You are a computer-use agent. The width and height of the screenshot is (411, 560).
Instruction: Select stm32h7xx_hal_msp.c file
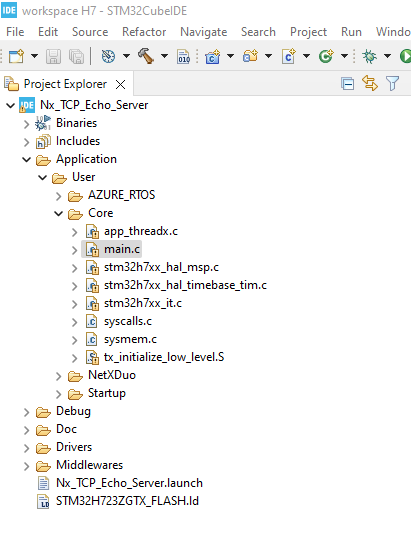[x=161, y=267]
